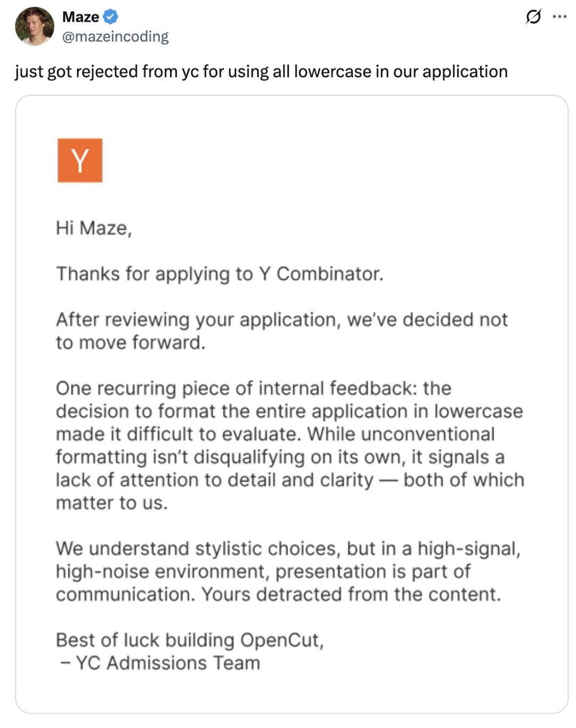The height and width of the screenshot is (728, 576).
Task: Open Maze's profile picture avatar
Action: tap(35, 26)
